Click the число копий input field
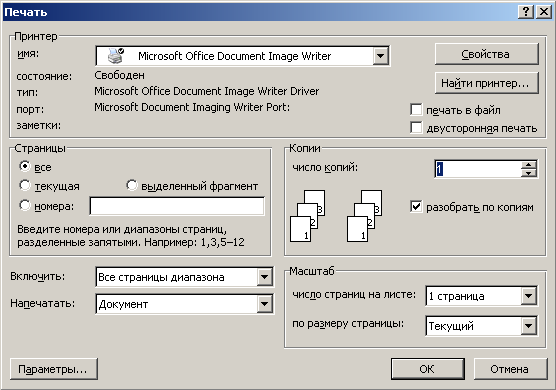Viewport: 556px width, 390px height. [478, 169]
